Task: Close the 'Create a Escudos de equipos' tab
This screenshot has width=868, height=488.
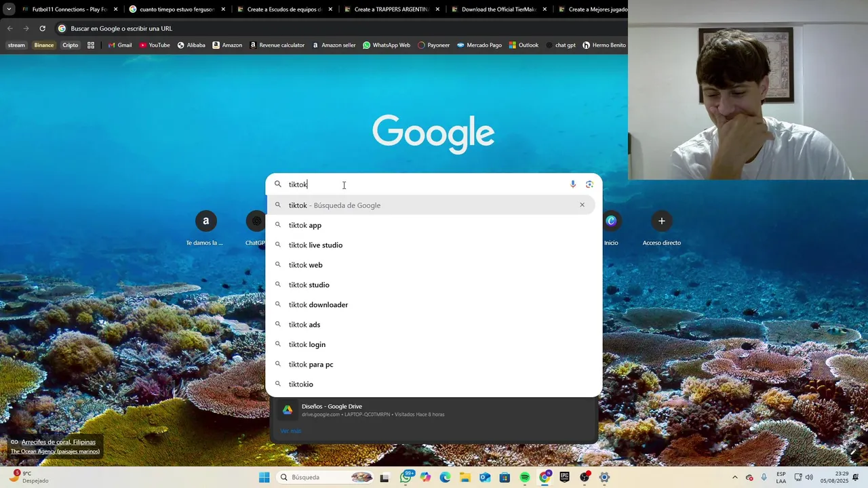Action: 330,9
